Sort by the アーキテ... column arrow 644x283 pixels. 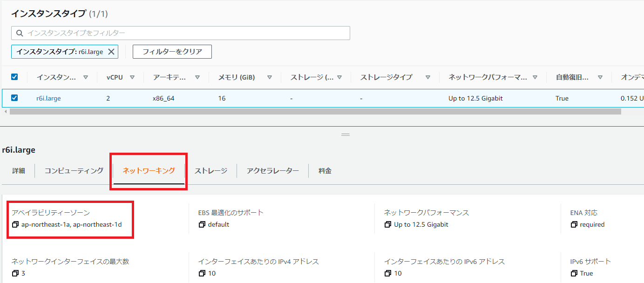197,77
